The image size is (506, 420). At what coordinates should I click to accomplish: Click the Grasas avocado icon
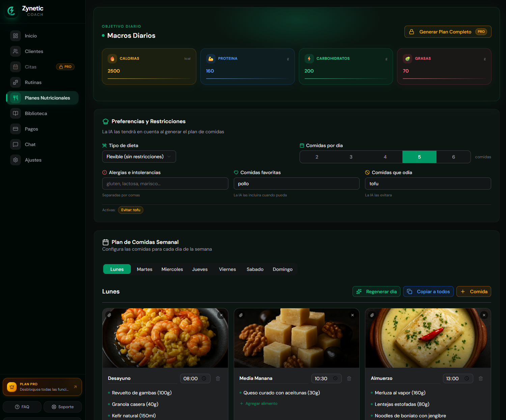tap(407, 59)
